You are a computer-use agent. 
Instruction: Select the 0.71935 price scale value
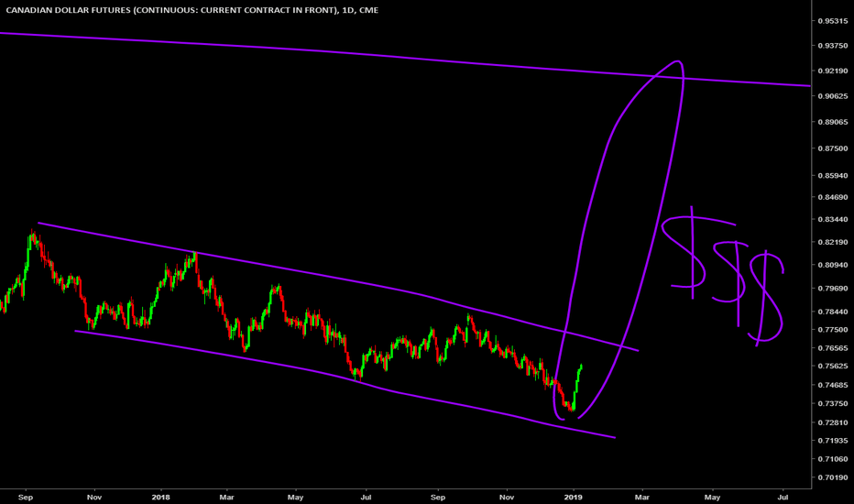833,440
